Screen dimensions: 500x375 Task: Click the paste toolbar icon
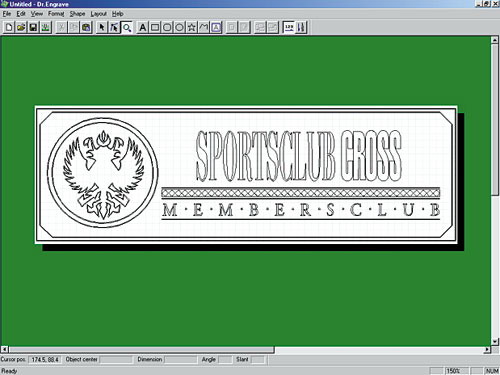(x=86, y=27)
